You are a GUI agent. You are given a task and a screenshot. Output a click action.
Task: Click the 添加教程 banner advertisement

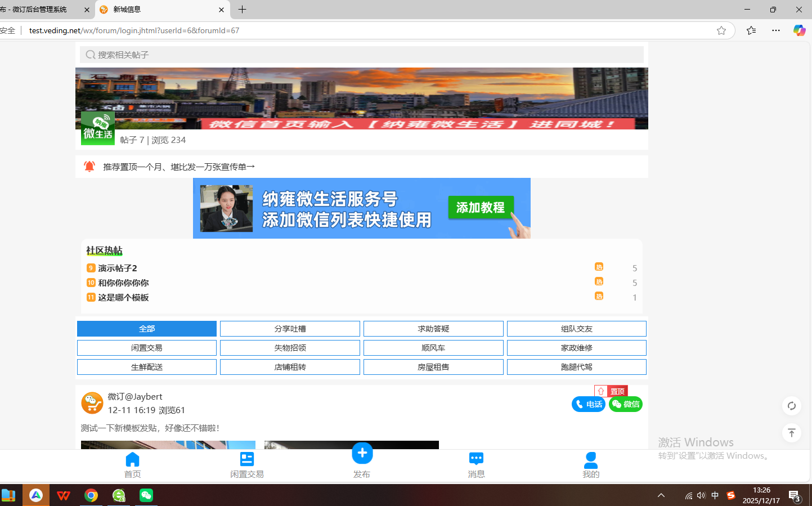pos(361,208)
